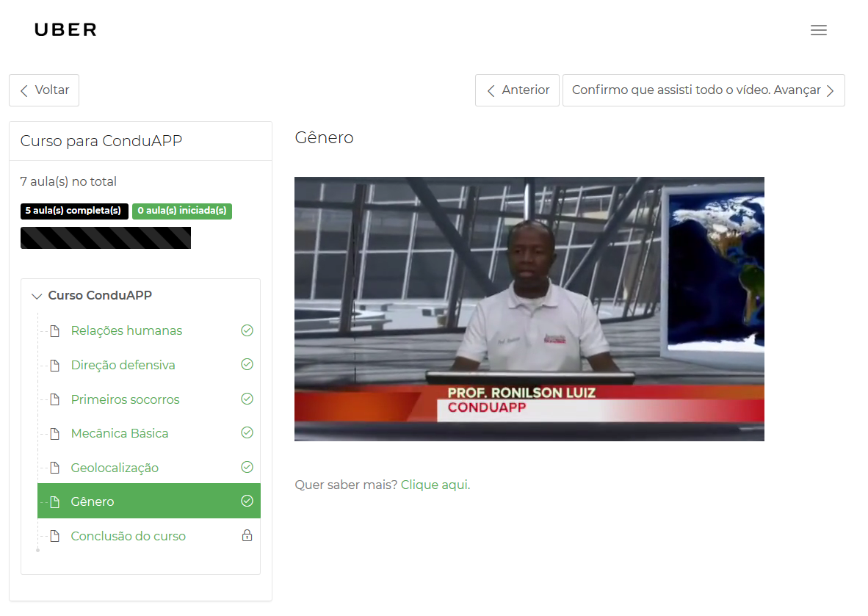This screenshot has width=868, height=616.
Task: Select the Primeiros socorros lesson
Action: pos(125,399)
